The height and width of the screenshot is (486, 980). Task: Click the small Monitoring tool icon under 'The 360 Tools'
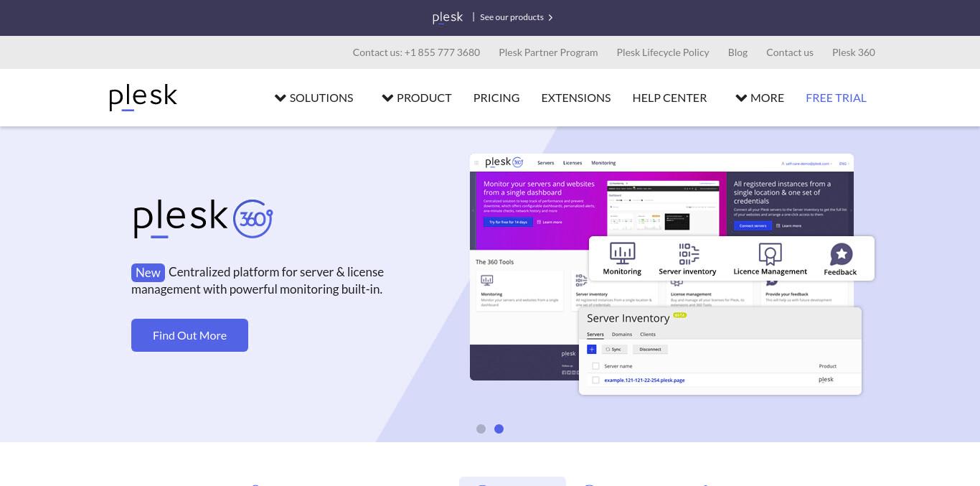coord(487,281)
